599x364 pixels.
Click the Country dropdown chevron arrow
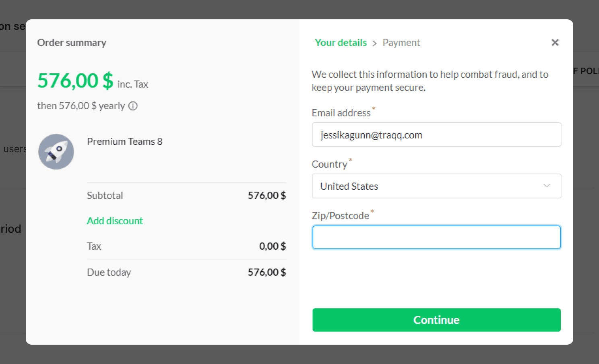[547, 186]
